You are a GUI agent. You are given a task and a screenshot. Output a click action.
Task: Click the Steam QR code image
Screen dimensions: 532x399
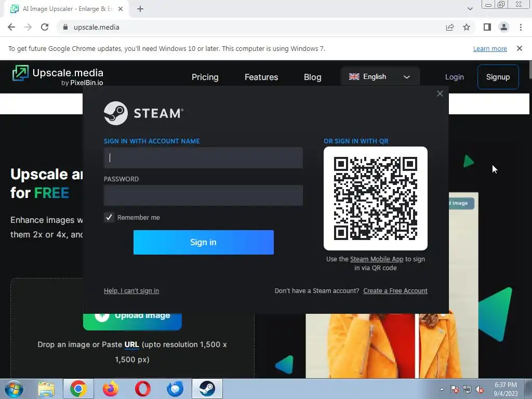(x=376, y=198)
